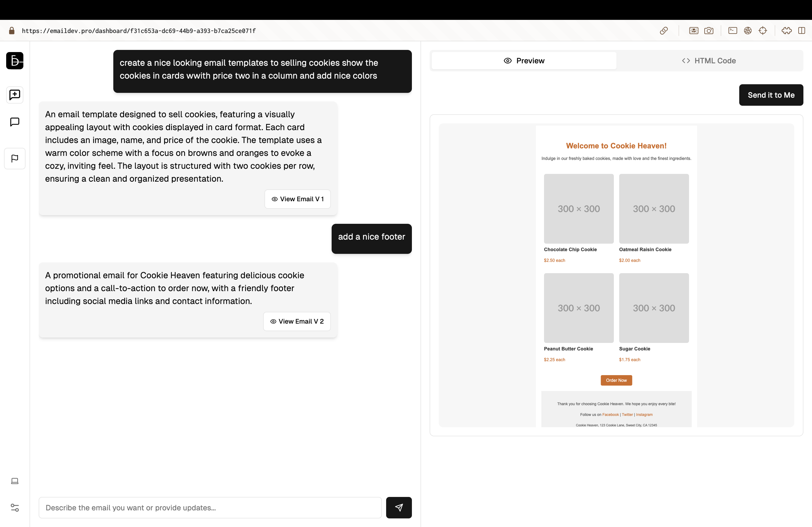This screenshot has height=527, width=812.
Task: Open View Email V 1
Action: click(298, 199)
